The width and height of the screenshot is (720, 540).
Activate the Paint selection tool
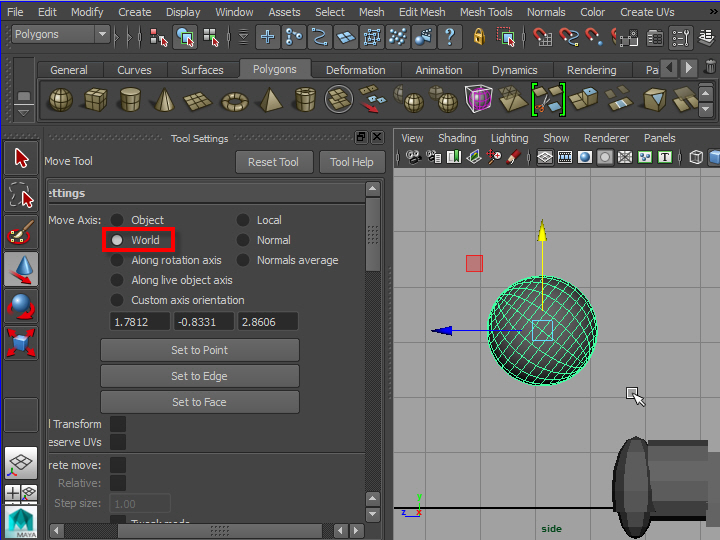[21, 232]
